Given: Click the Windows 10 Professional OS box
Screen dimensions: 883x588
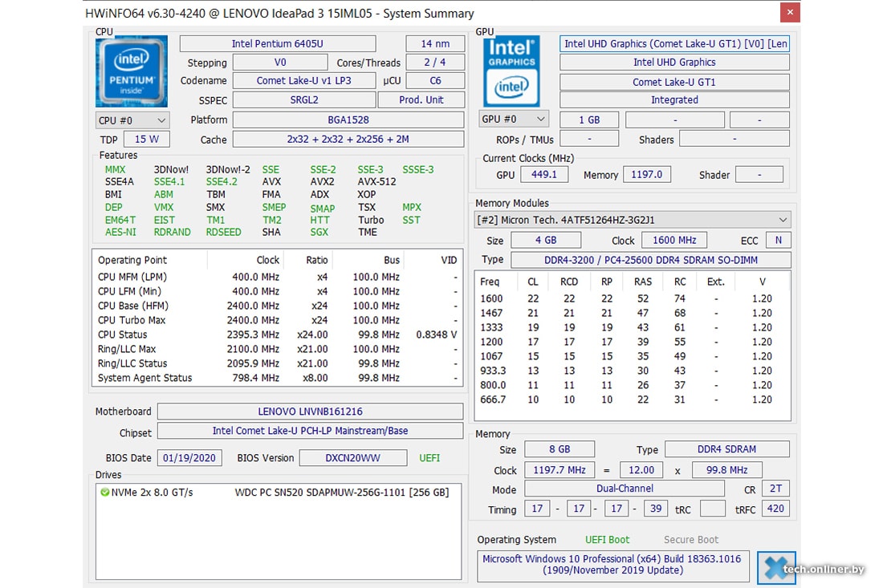Looking at the screenshot, I should tap(613, 565).
